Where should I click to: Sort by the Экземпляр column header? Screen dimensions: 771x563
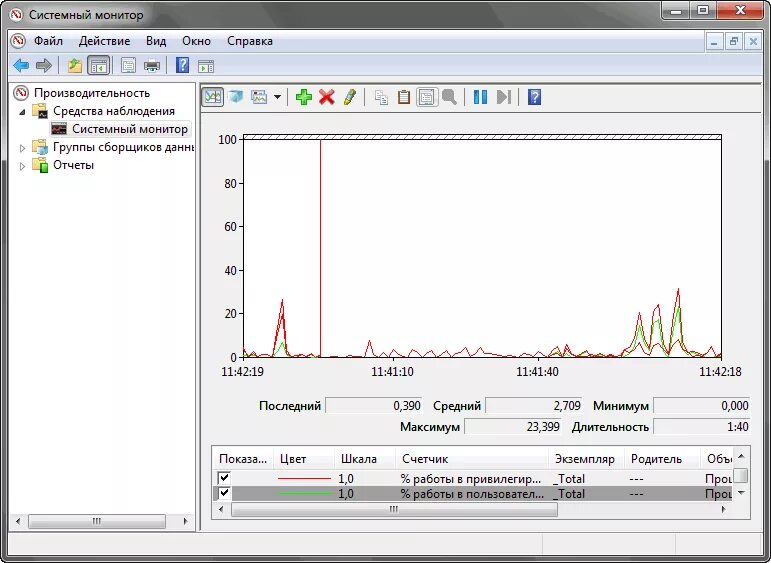coord(587,459)
